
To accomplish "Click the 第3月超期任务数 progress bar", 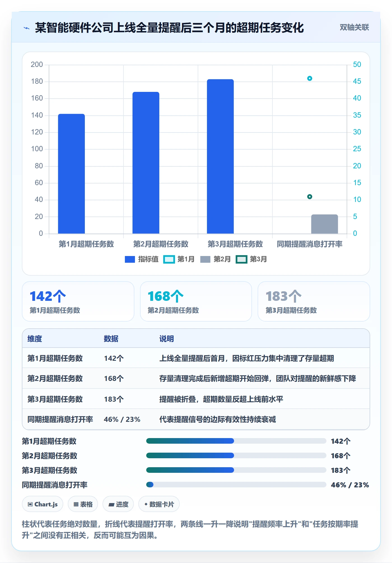I will [236, 470].
